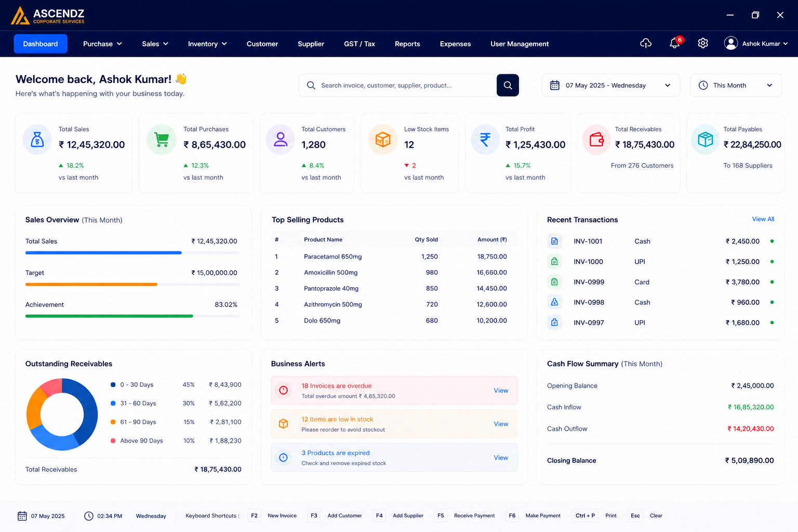
Task: Open the This Month period dropdown
Action: click(769, 85)
